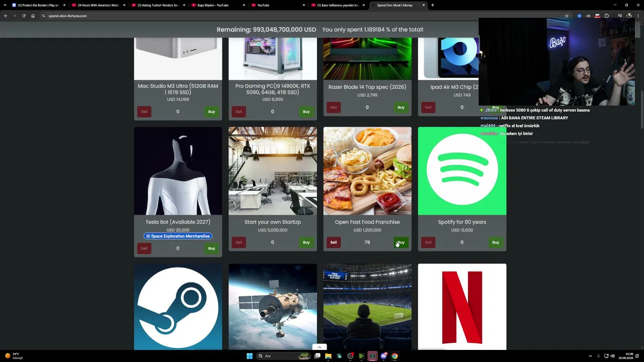Open File Explorer from the taskbar

click(328, 356)
